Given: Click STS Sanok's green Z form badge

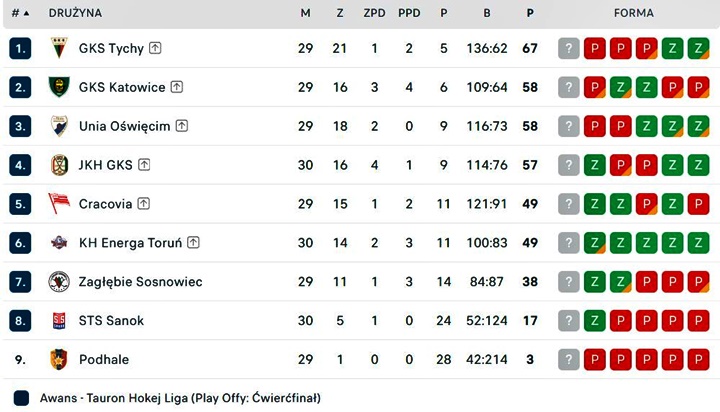Looking at the screenshot, I should click(x=594, y=321).
